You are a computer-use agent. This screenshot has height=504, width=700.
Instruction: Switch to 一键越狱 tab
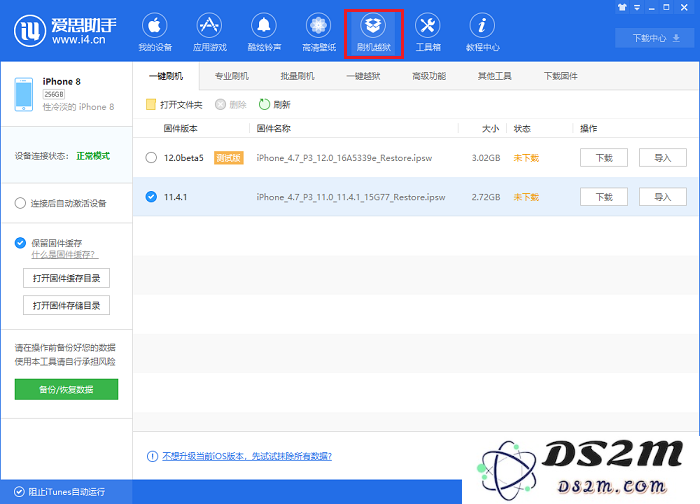pos(363,76)
